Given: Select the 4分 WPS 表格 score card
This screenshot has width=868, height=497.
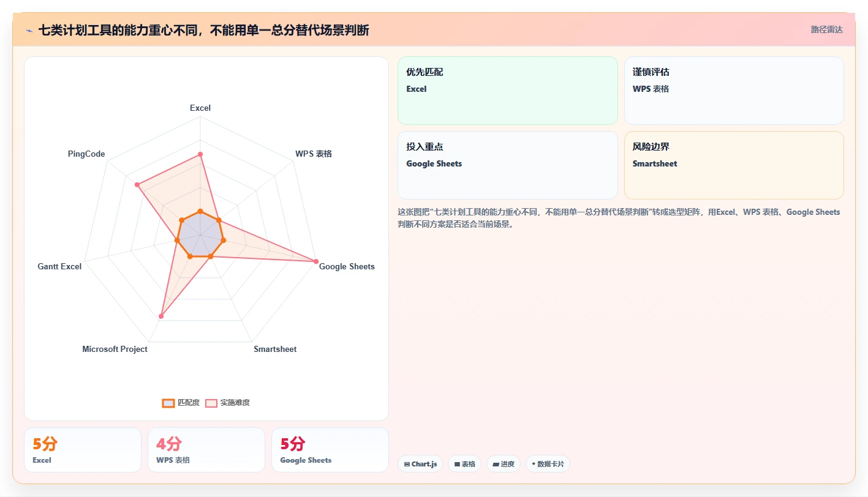Looking at the screenshot, I should pyautogui.click(x=206, y=450).
